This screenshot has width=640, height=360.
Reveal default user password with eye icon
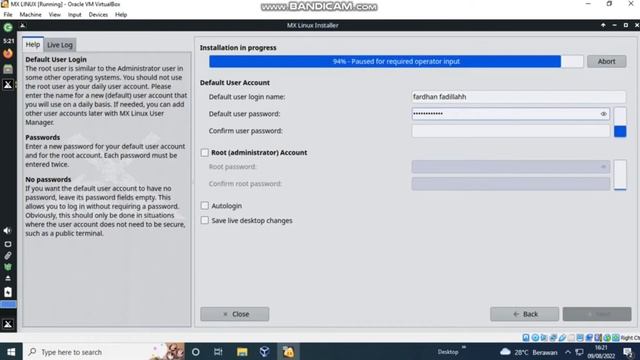pos(603,114)
